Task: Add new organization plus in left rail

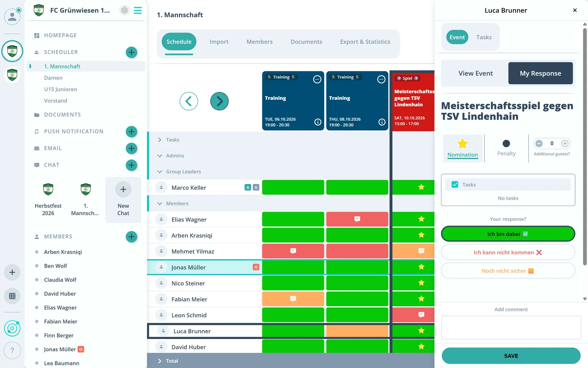Action: pos(12,272)
